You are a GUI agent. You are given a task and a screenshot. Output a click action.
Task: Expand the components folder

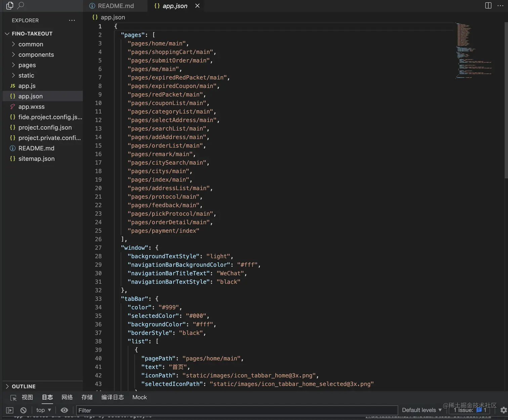pos(43,55)
